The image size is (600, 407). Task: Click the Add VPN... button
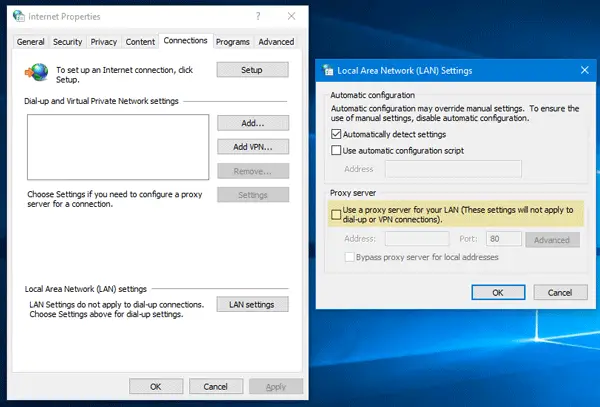coord(253,147)
